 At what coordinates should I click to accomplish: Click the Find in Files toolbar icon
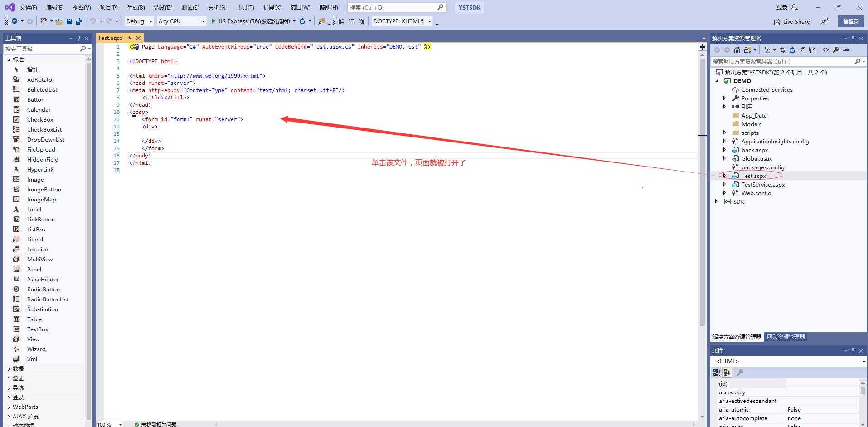point(321,21)
